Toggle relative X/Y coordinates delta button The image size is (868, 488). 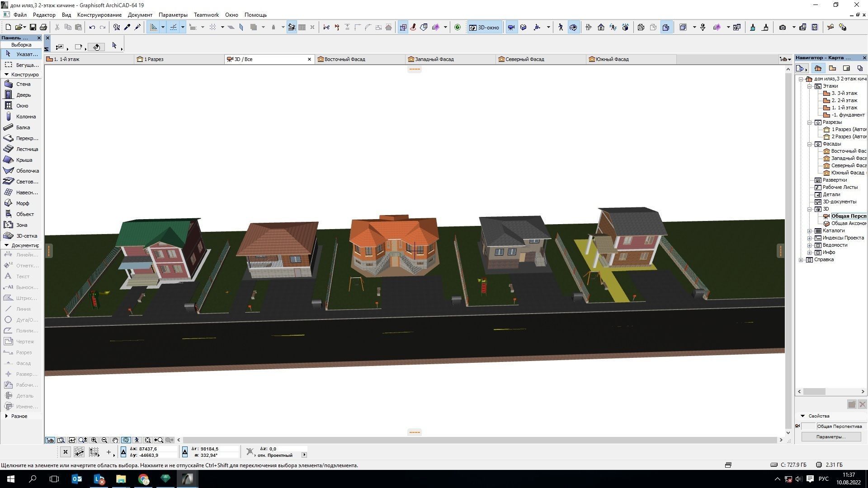click(x=123, y=452)
